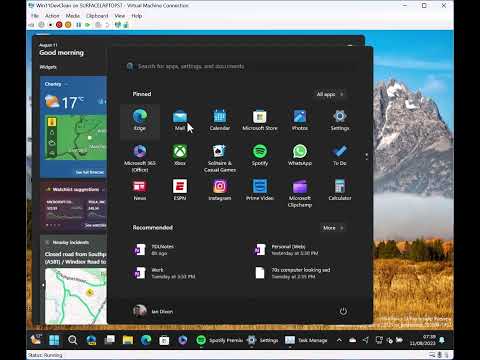Screen dimensions: 480x360
Task: Open taskbar Search magnifier
Action: tap(72, 340)
